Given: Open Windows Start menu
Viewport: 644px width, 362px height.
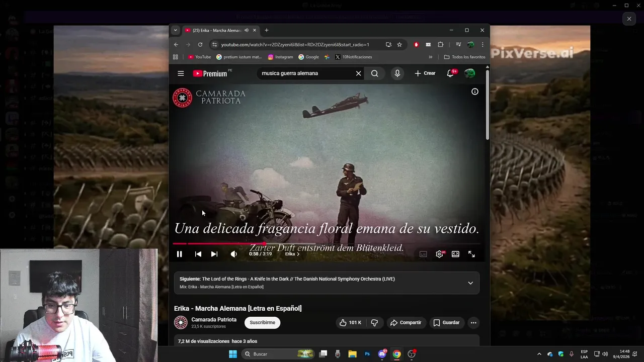Looking at the screenshot, I should click(x=233, y=354).
